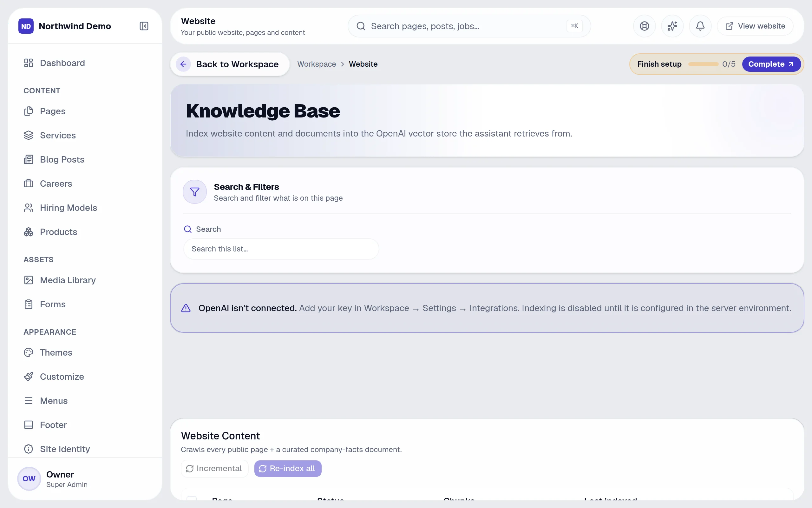Open Dashboard from the sidebar

[85, 63]
